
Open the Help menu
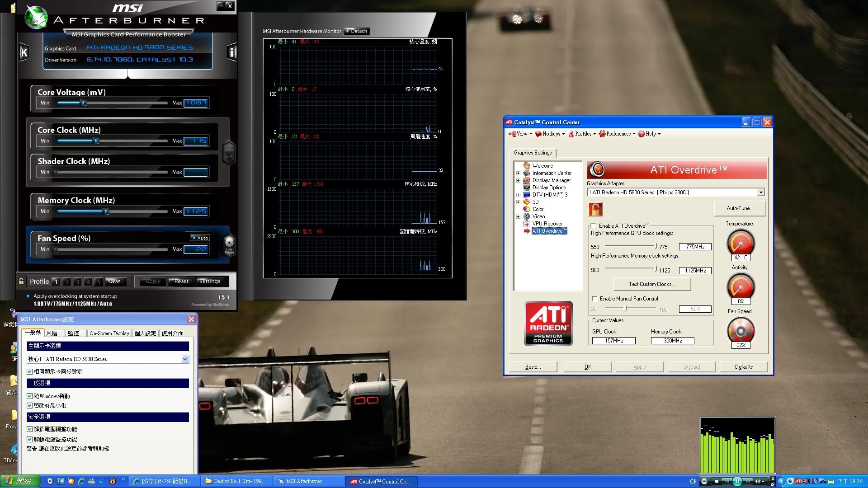click(x=649, y=134)
